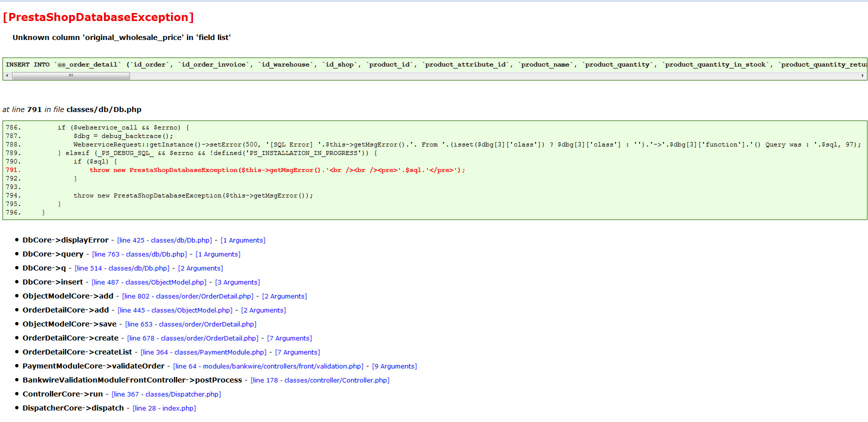Show the '7 Arguments' link for OrderDetailCore->createList
The image size is (868, 422).
(297, 352)
